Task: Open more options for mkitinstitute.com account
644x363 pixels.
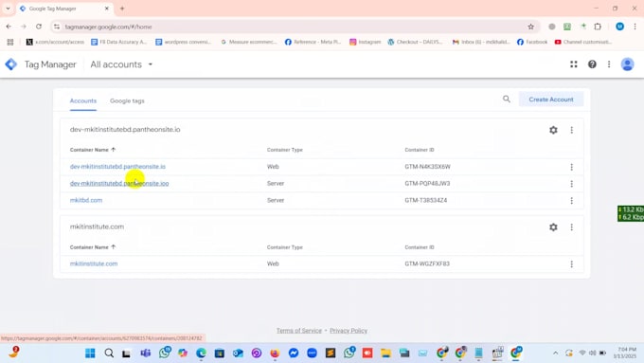Action: pyautogui.click(x=571, y=227)
